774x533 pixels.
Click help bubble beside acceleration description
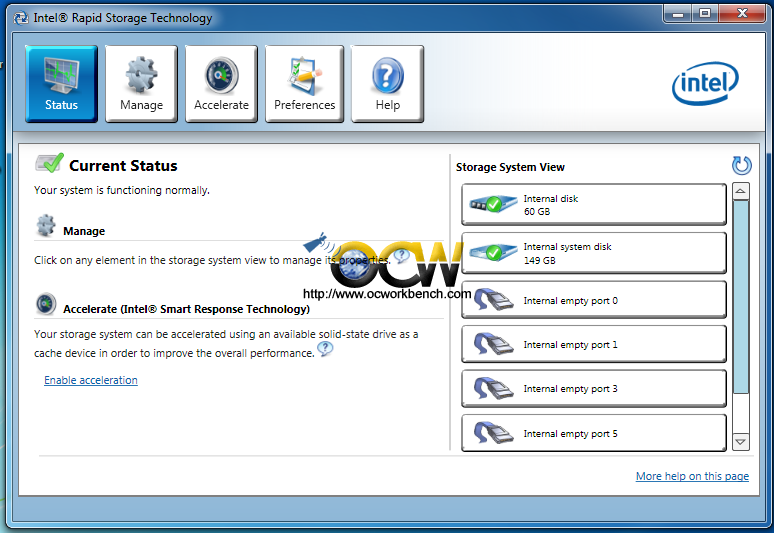(325, 349)
